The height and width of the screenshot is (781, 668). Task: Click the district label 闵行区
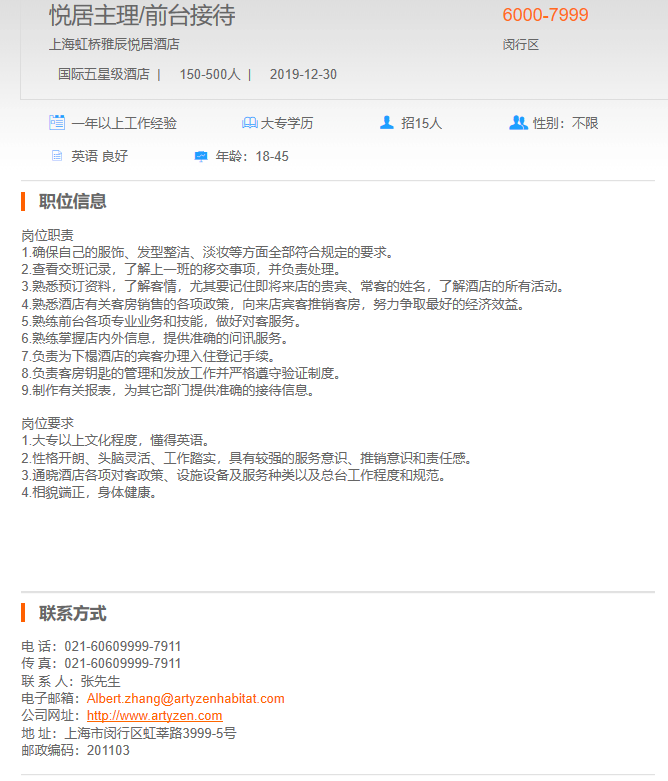tap(521, 45)
